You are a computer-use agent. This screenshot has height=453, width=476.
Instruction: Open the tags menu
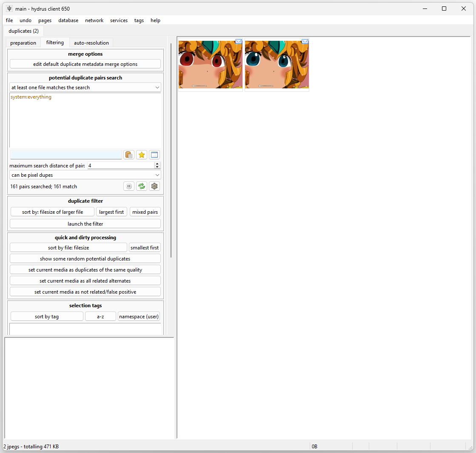(139, 20)
